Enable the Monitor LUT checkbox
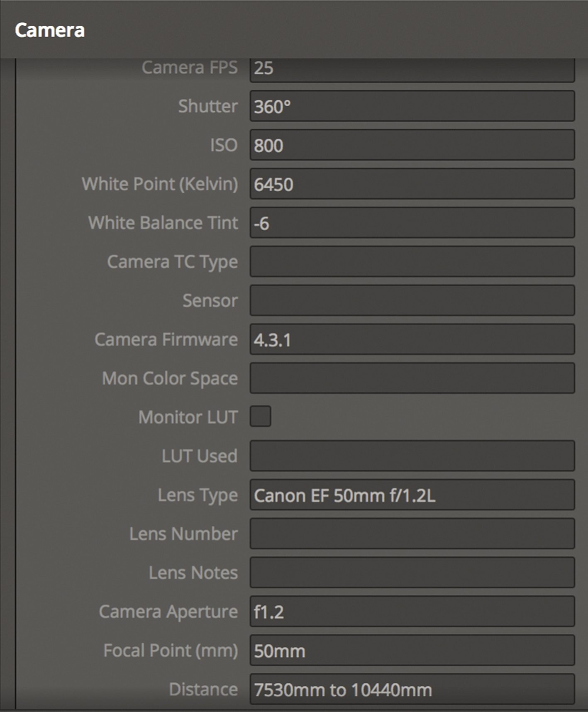Viewport: 588px width, 712px height. [x=260, y=417]
